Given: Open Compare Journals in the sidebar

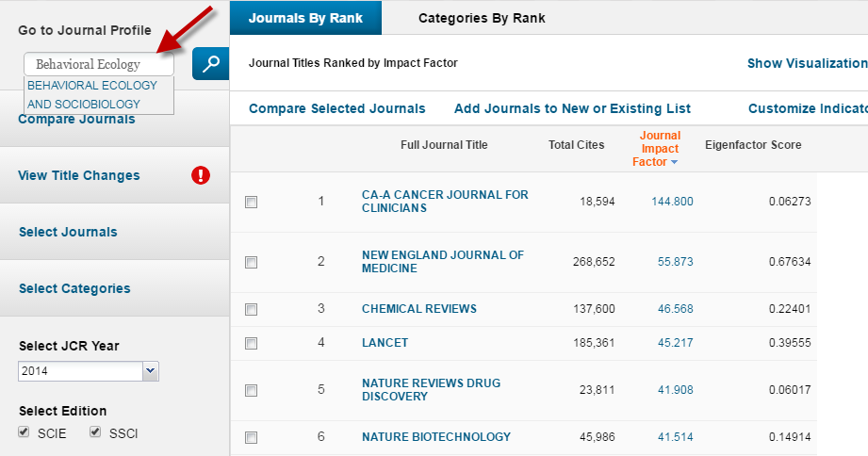Looking at the screenshot, I should 76,120.
